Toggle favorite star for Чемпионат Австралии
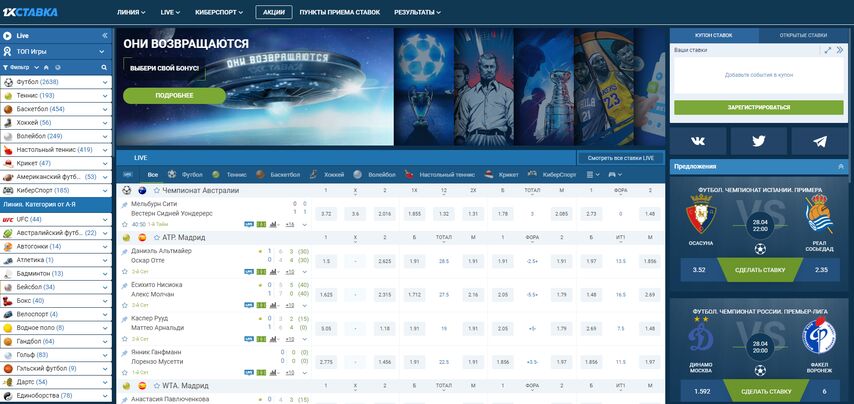The width and height of the screenshot is (854, 404). 156,191
